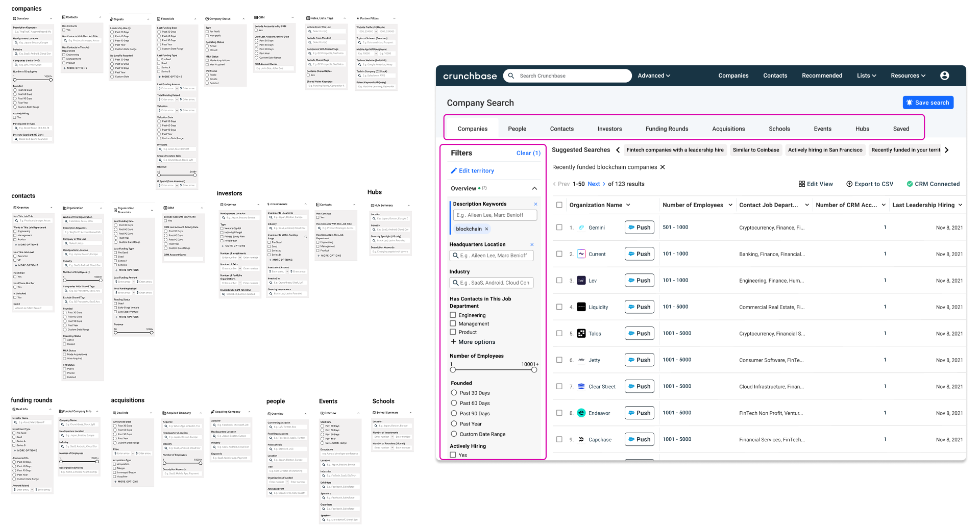Viewport: 980px width, 528px height.
Task: Open the Advanced dropdown in header
Action: click(x=654, y=76)
